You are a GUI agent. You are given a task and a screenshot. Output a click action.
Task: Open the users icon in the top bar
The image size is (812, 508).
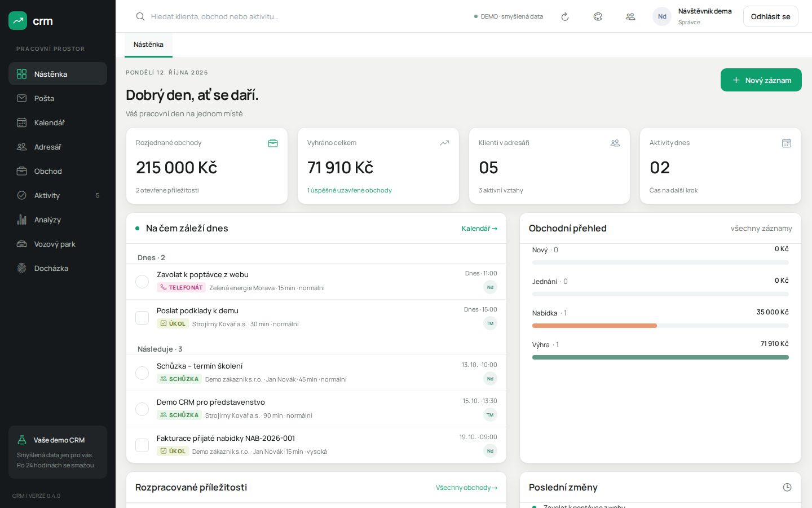click(x=630, y=16)
